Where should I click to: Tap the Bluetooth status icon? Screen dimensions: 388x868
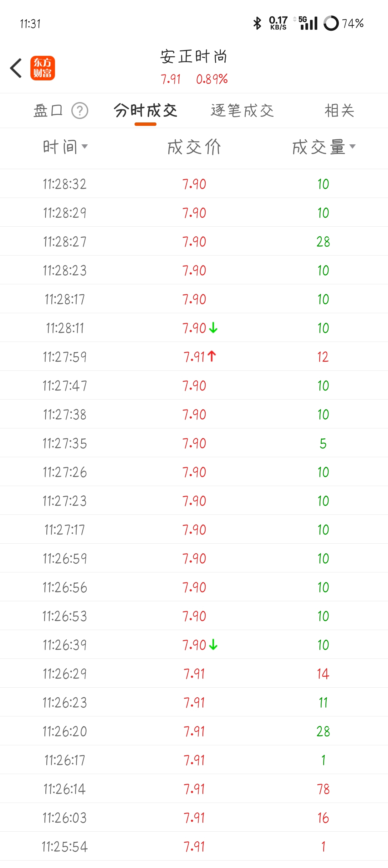click(x=257, y=23)
